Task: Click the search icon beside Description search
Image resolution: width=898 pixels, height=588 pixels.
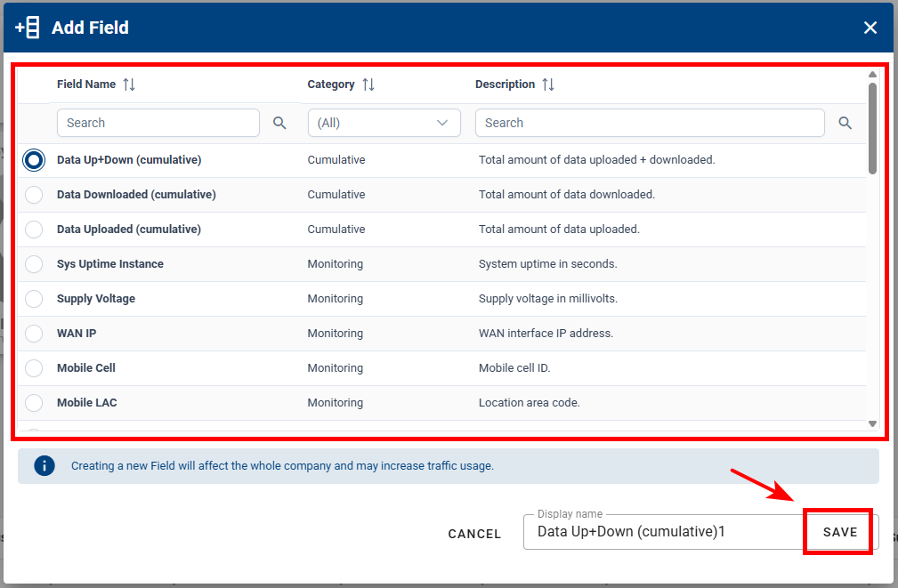Action: tap(845, 122)
